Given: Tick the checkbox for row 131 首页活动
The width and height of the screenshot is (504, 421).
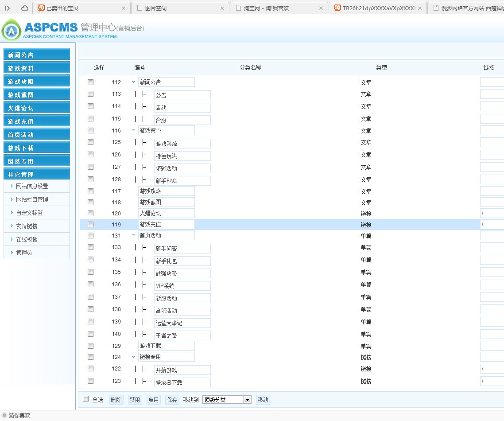Looking at the screenshot, I should point(91,235).
